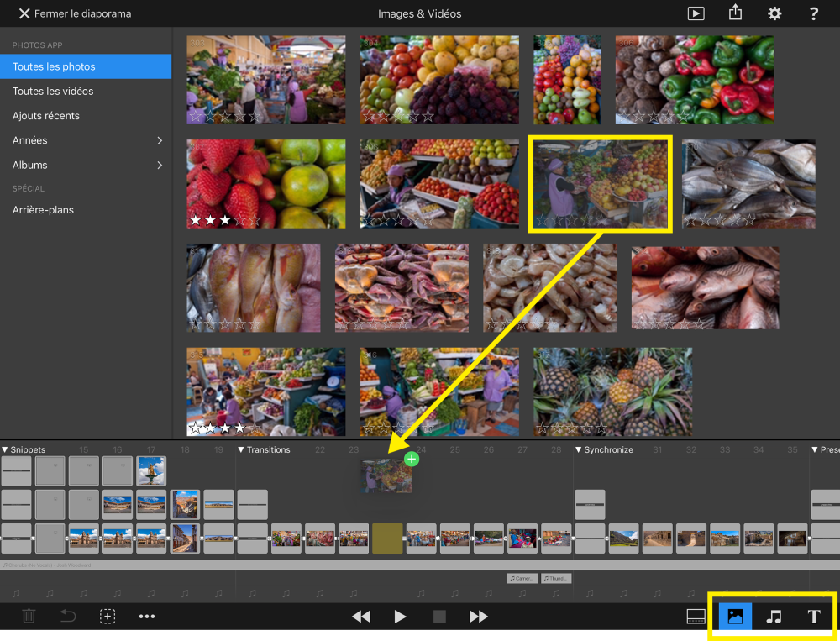Click the Camer... audio clip in timeline
This screenshot has width=840, height=641.
coord(522,578)
